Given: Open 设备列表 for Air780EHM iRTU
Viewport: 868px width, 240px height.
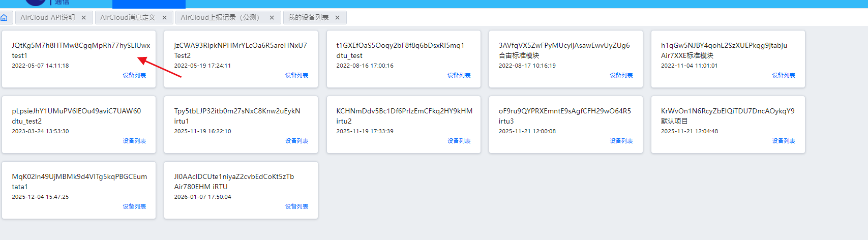Looking at the screenshot, I should [x=296, y=206].
